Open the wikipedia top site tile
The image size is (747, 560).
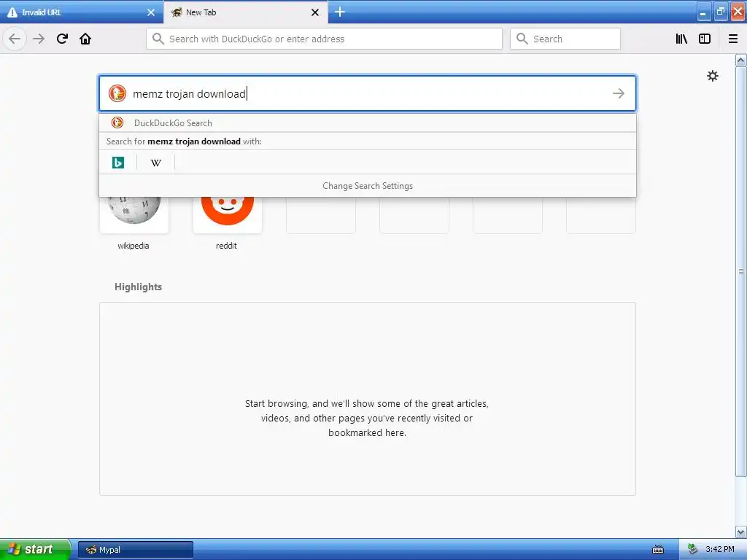134,215
